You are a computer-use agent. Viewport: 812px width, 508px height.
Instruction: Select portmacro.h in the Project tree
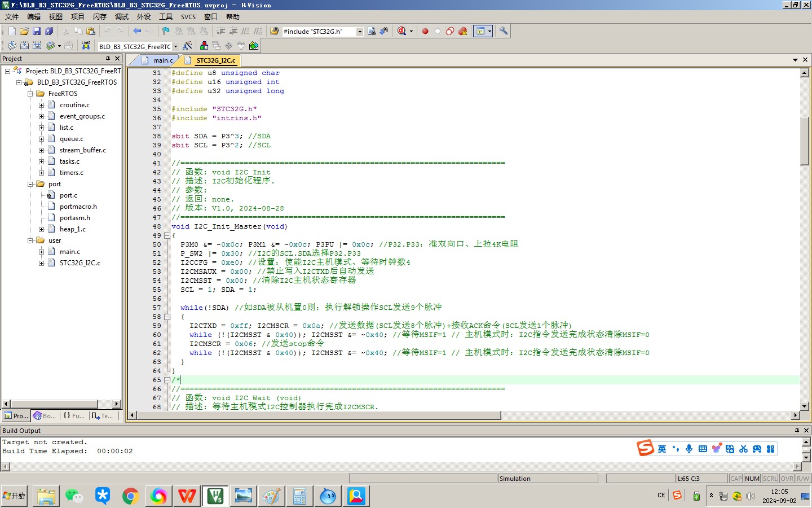click(78, 207)
